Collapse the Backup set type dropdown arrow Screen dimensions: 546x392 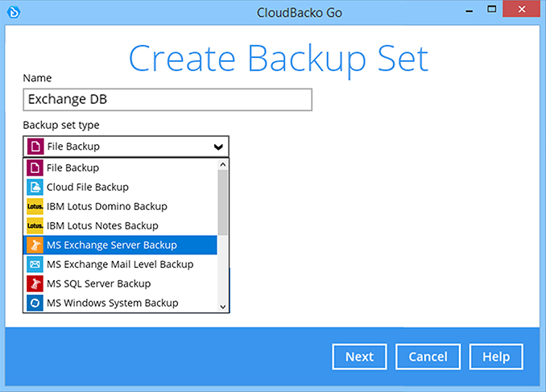[x=218, y=147]
